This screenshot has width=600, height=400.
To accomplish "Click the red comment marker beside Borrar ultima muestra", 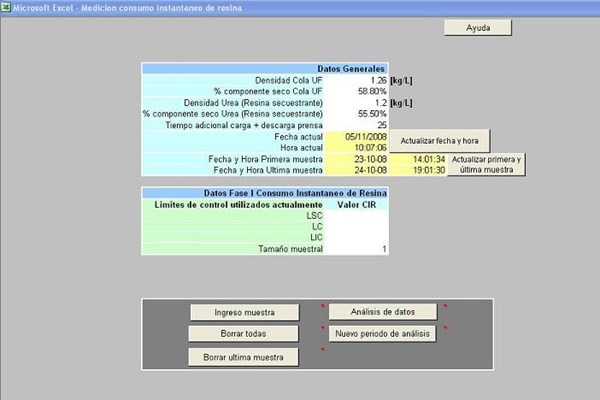I will click(x=322, y=349).
